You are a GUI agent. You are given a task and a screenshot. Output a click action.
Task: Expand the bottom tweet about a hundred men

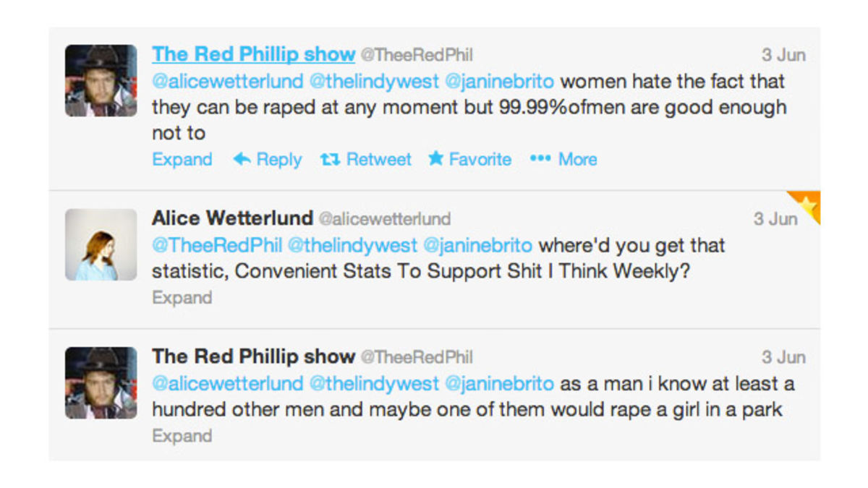[x=181, y=435]
